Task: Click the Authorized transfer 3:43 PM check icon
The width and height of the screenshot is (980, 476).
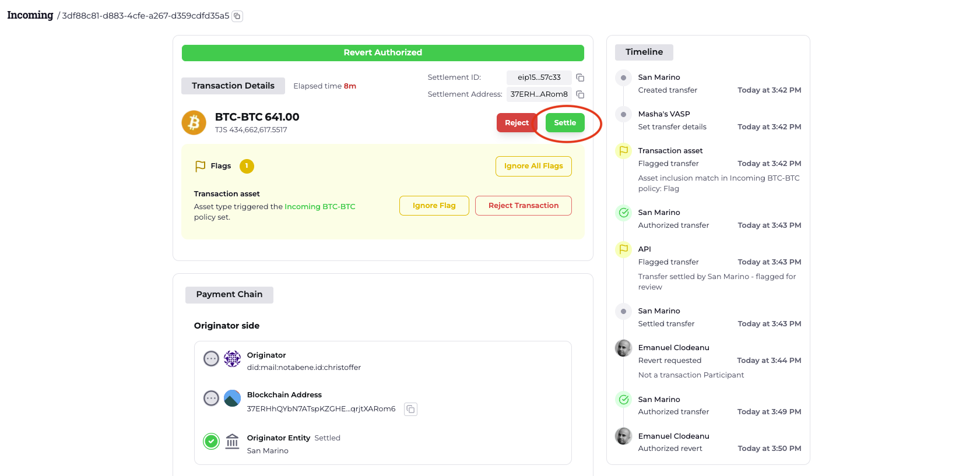Action: (624, 213)
